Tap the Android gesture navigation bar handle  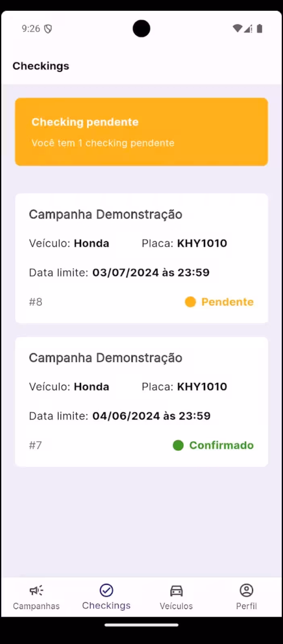[x=141, y=625]
